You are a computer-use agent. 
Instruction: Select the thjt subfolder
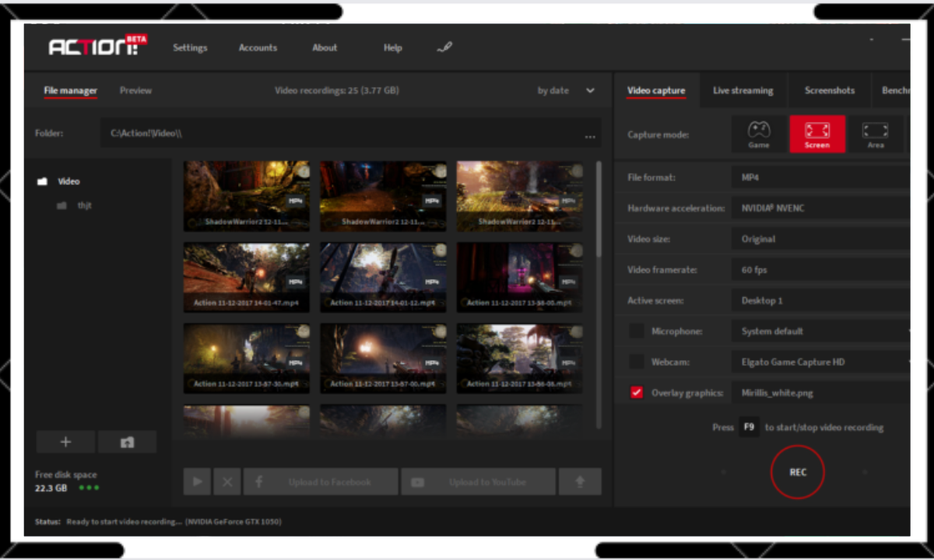75,205
